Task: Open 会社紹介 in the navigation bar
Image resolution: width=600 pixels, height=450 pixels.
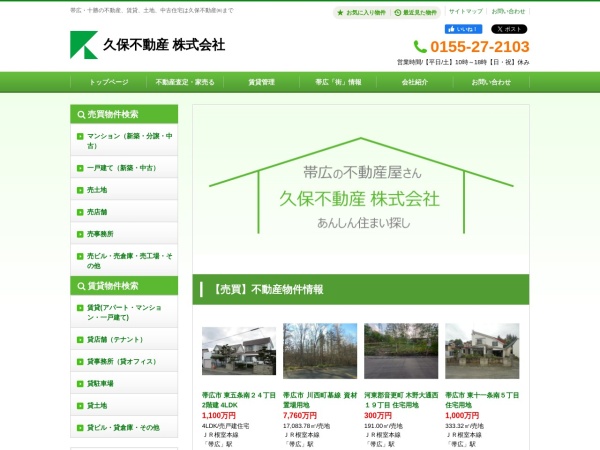Action: 414,82
